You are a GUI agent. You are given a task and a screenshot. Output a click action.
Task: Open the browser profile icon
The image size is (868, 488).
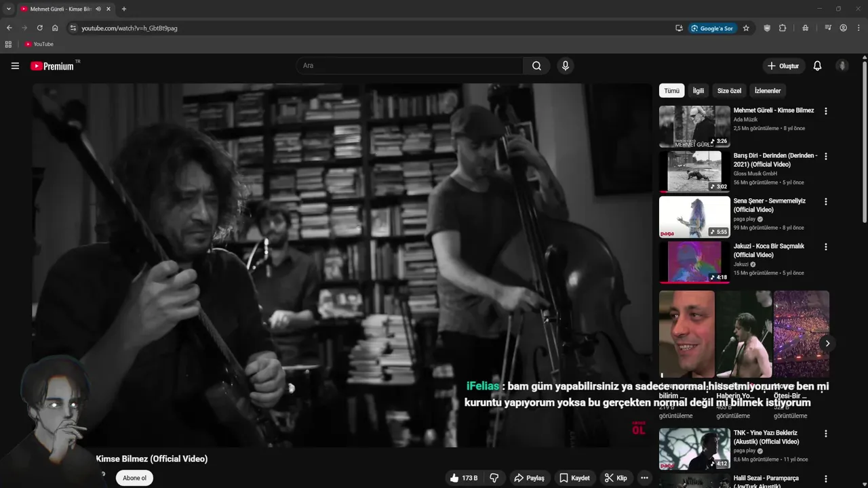[844, 28]
